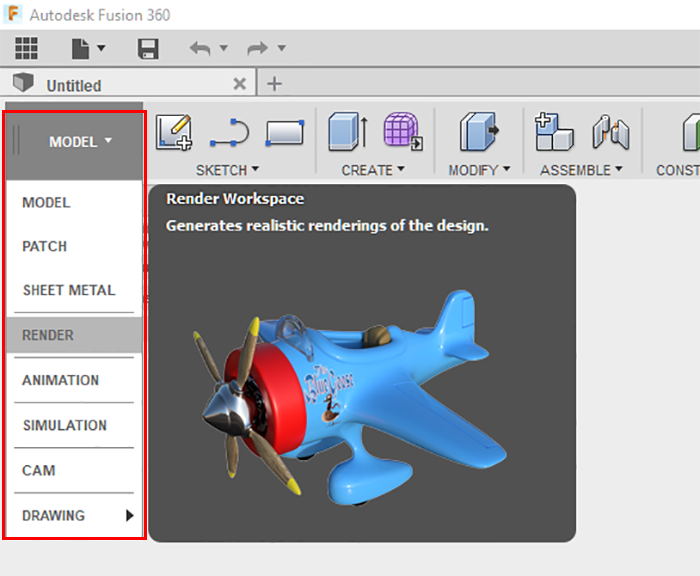700x576 pixels.
Task: Expand the ASSEMBLE panel dropdown
Action: [x=581, y=170]
